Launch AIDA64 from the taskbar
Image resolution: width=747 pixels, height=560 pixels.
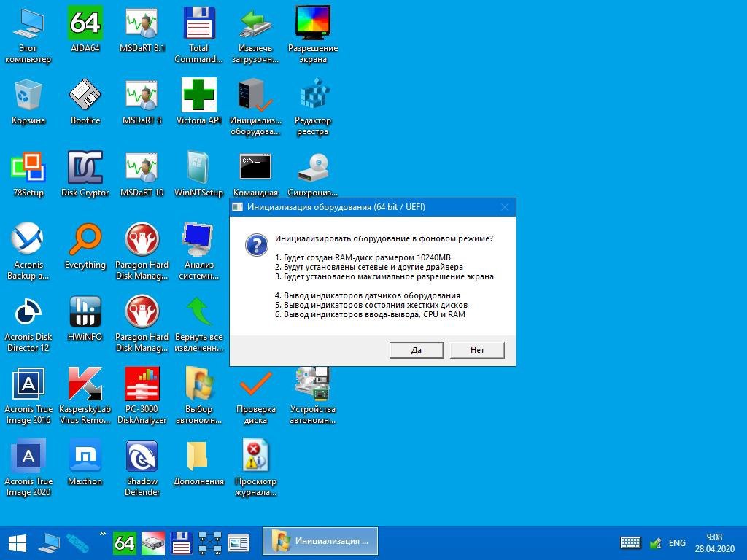(124, 543)
